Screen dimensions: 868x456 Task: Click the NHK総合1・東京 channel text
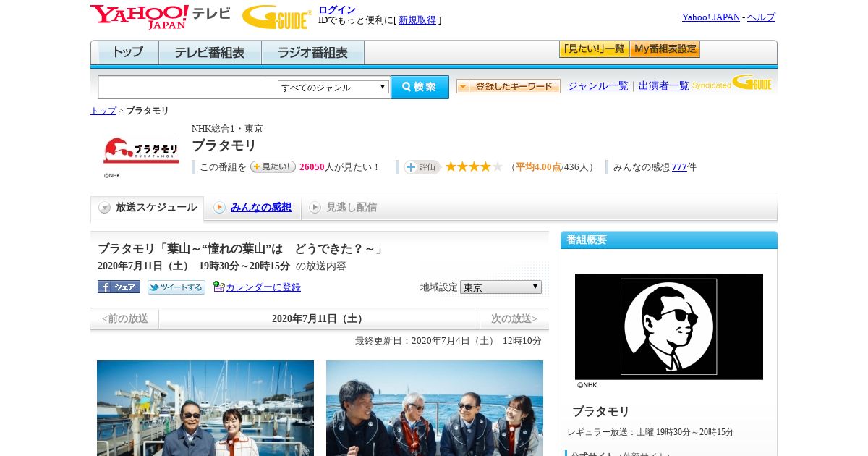click(x=227, y=129)
